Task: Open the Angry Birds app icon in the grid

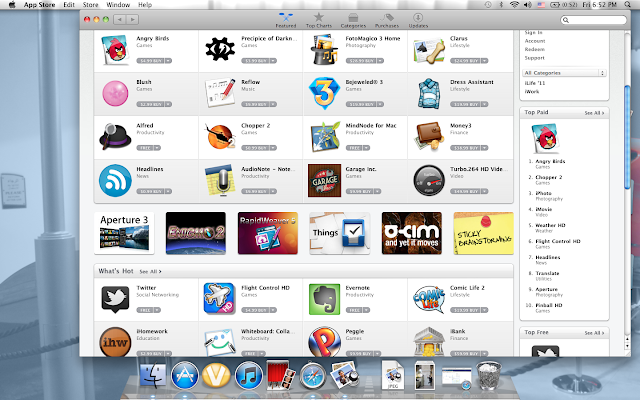Action: point(115,50)
